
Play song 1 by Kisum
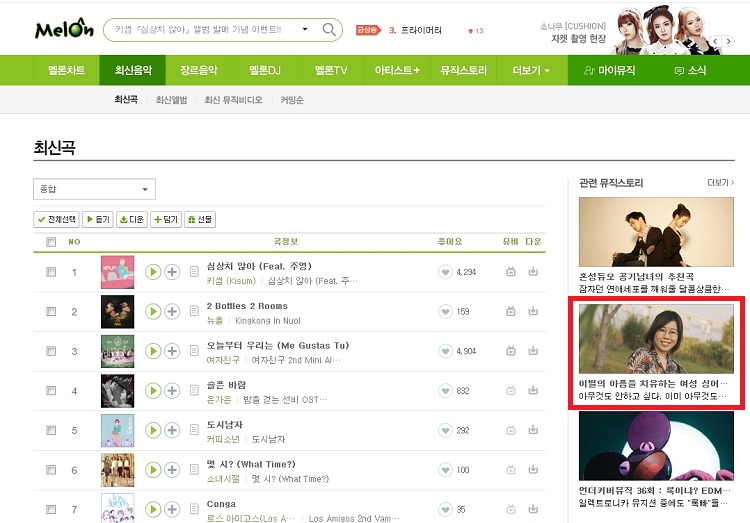(x=153, y=272)
